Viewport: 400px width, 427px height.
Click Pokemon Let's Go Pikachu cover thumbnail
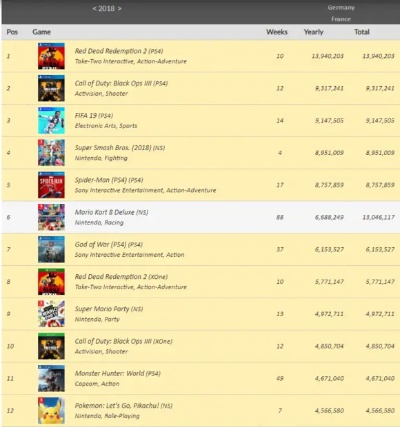pos(51,411)
